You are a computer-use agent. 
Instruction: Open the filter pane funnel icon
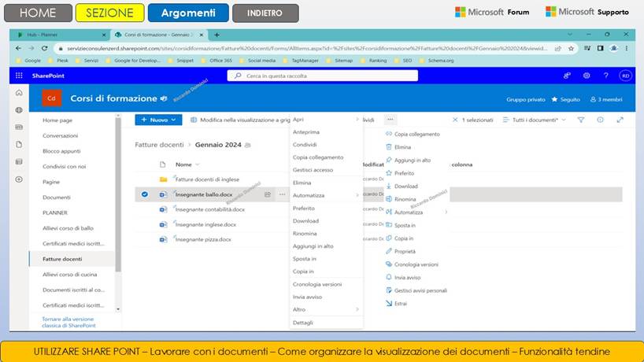click(x=581, y=120)
